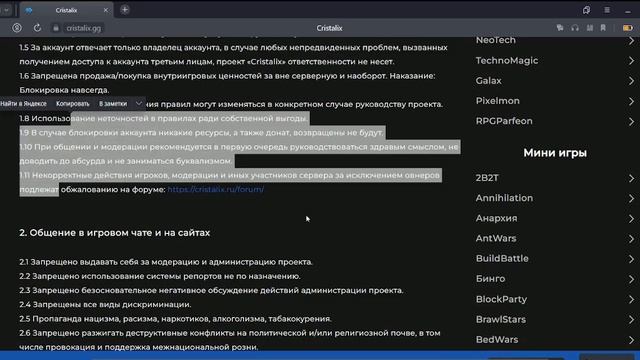The height and width of the screenshot is (360, 640).
Task: Open BlockParty mini game entry
Action: click(501, 299)
